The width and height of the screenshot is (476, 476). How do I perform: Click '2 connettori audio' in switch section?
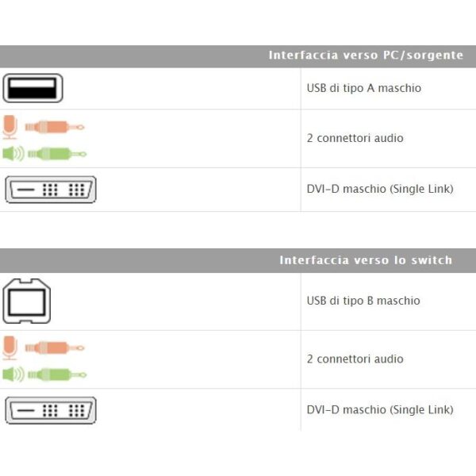click(355, 359)
